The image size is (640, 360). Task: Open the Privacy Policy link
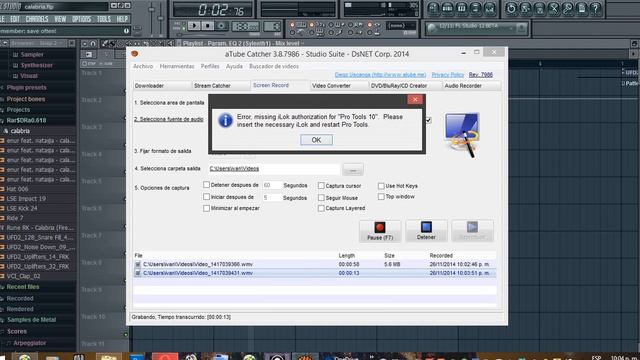pyautogui.click(x=447, y=75)
